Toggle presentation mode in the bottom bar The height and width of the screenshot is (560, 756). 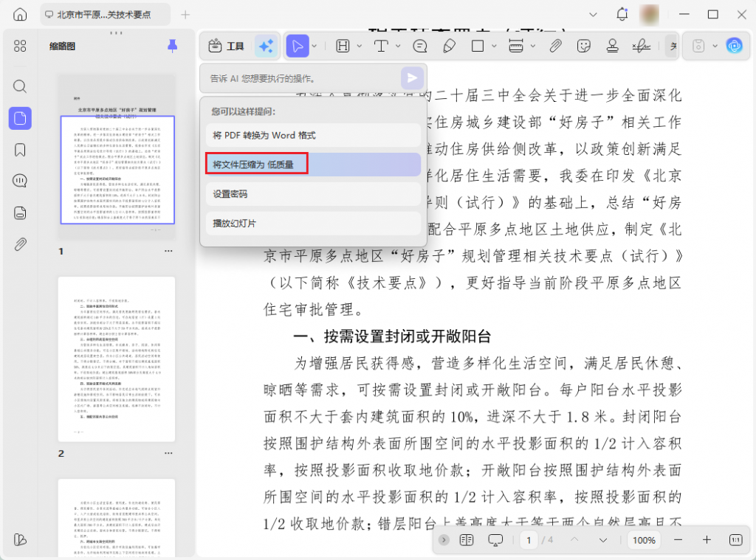point(496,540)
